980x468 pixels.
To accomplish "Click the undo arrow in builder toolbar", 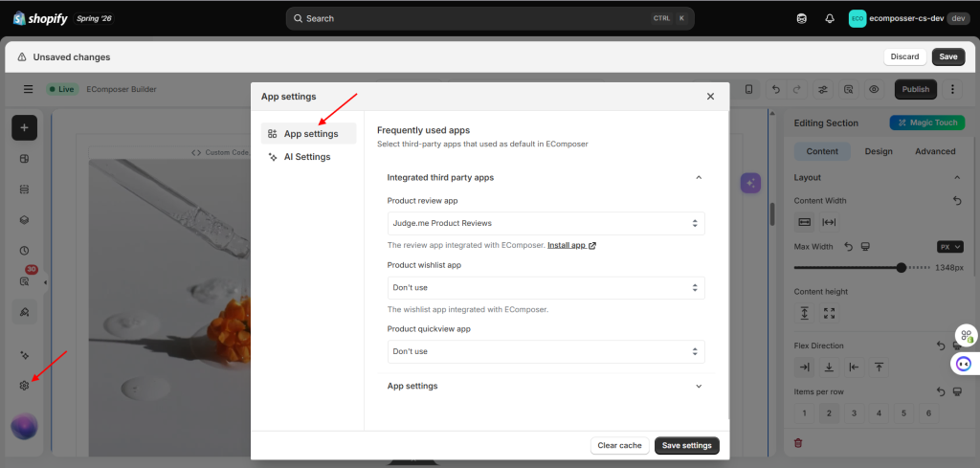I will pyautogui.click(x=776, y=89).
